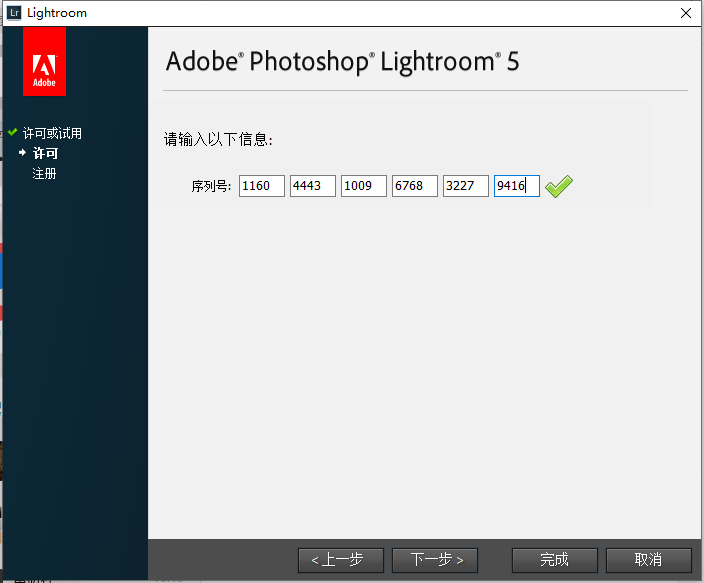Click the serial field containing 4443

pyautogui.click(x=313, y=186)
